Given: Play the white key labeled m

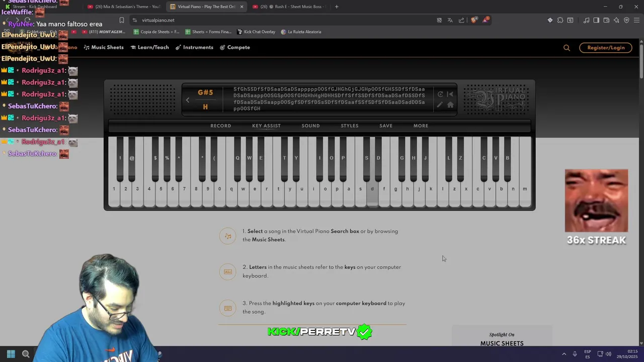Looking at the screenshot, I should tap(525, 189).
